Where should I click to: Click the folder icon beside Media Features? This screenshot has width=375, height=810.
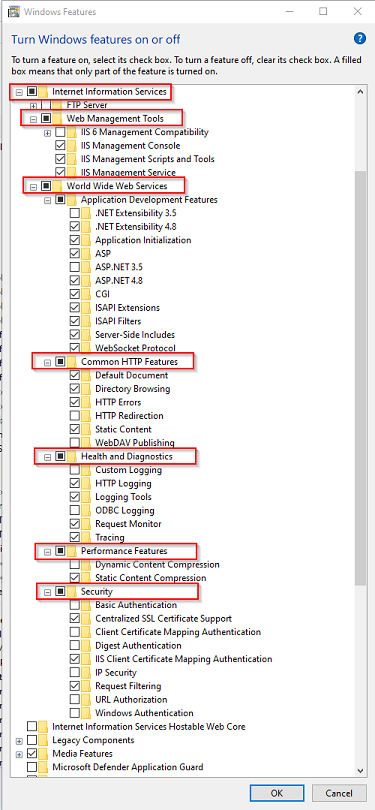43,753
